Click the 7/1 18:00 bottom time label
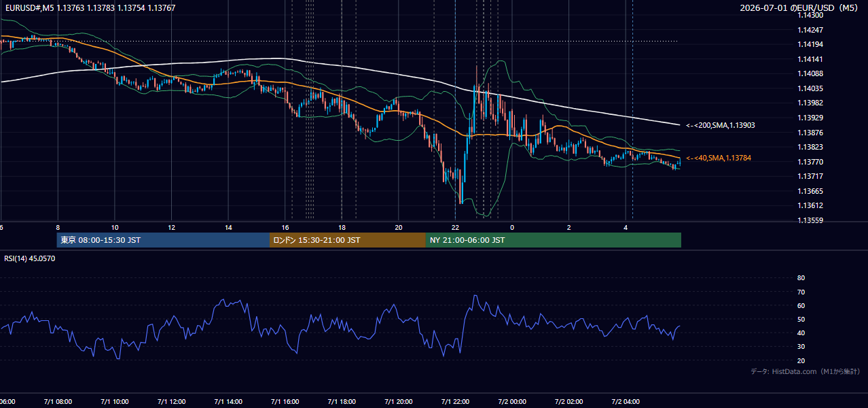Screen dimensions: 868x408 point(342,402)
